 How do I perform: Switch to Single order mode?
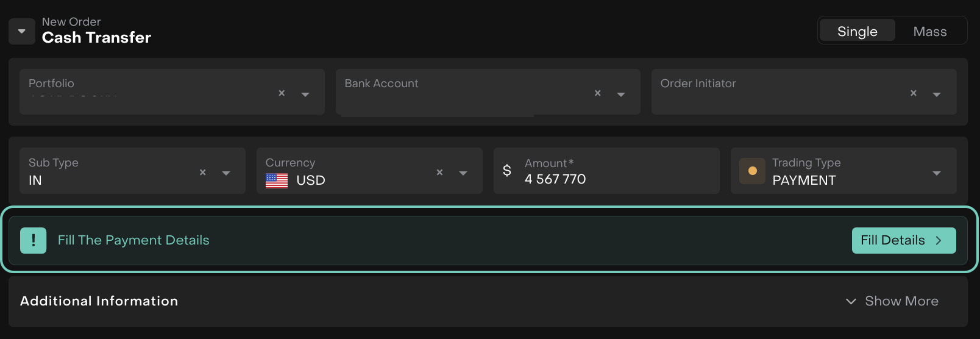pos(857,31)
